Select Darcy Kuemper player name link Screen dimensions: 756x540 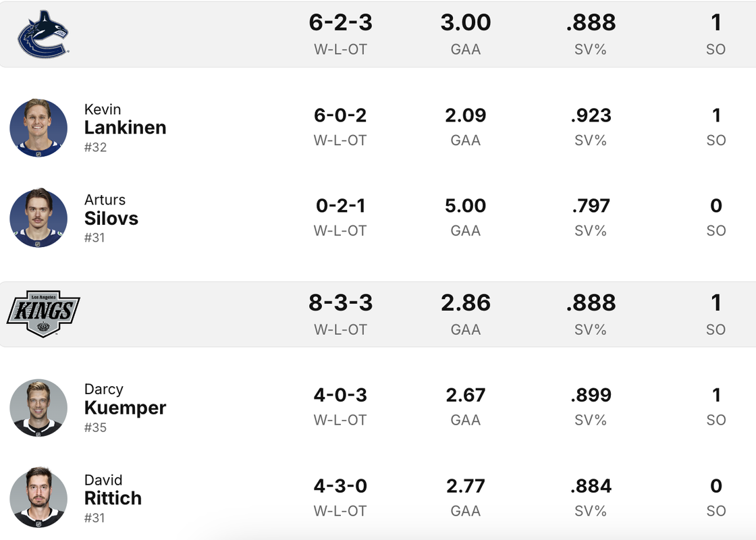tap(125, 399)
